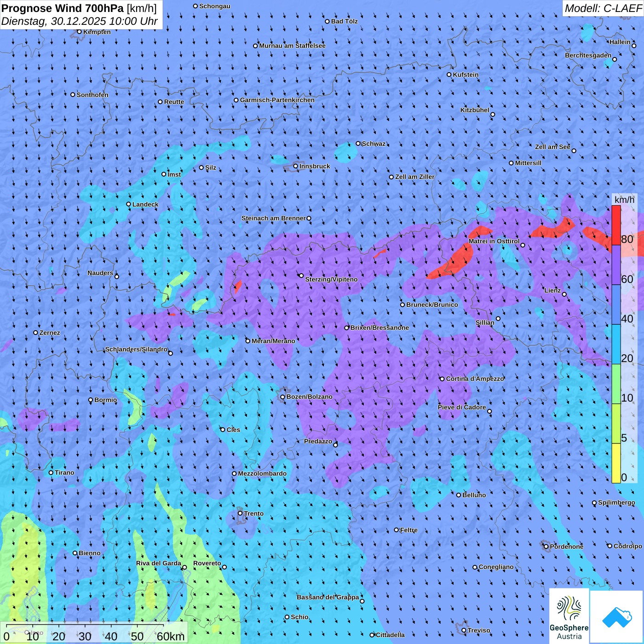The width and height of the screenshot is (644, 644).
Task: Click the Cittadella label
Action: [391, 635]
